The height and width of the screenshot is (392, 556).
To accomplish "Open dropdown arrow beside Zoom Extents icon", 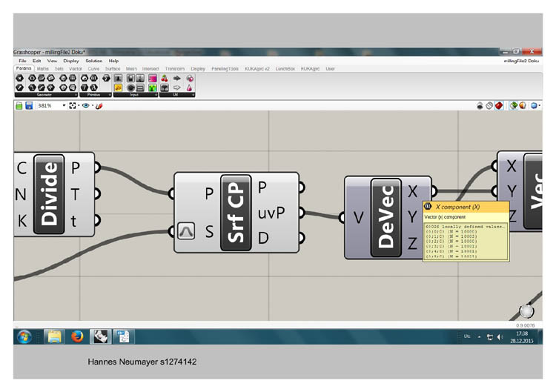I will (x=79, y=106).
